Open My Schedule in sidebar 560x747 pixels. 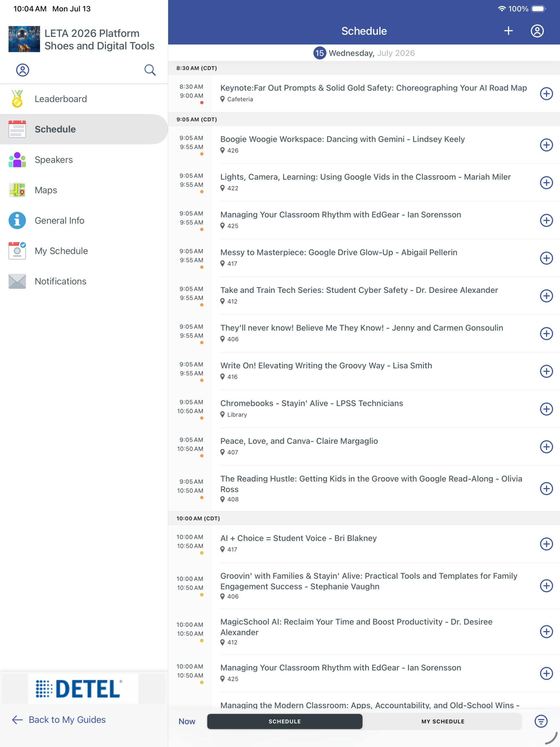(84, 251)
